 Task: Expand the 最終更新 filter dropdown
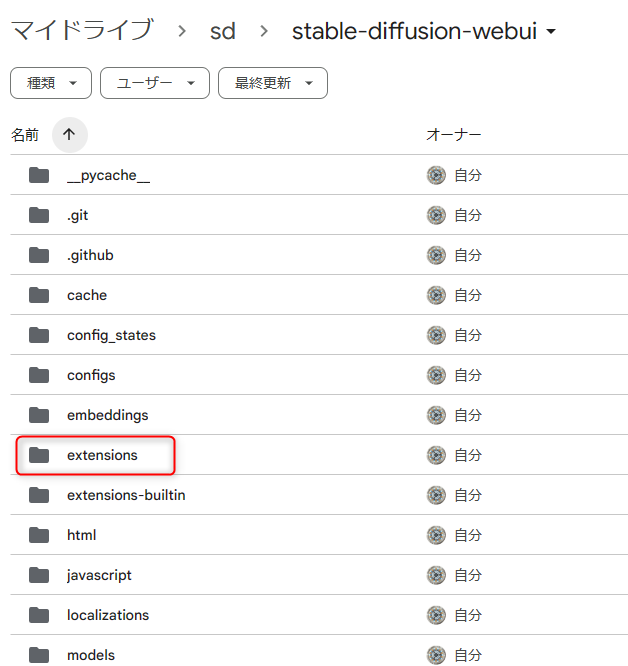[273, 83]
